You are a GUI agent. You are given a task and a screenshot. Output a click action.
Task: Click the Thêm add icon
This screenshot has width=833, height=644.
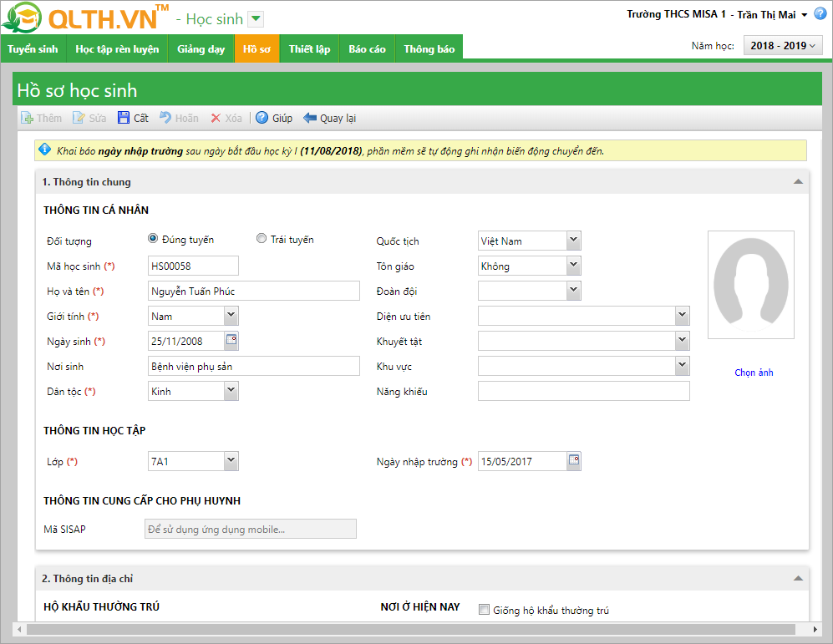click(27, 118)
